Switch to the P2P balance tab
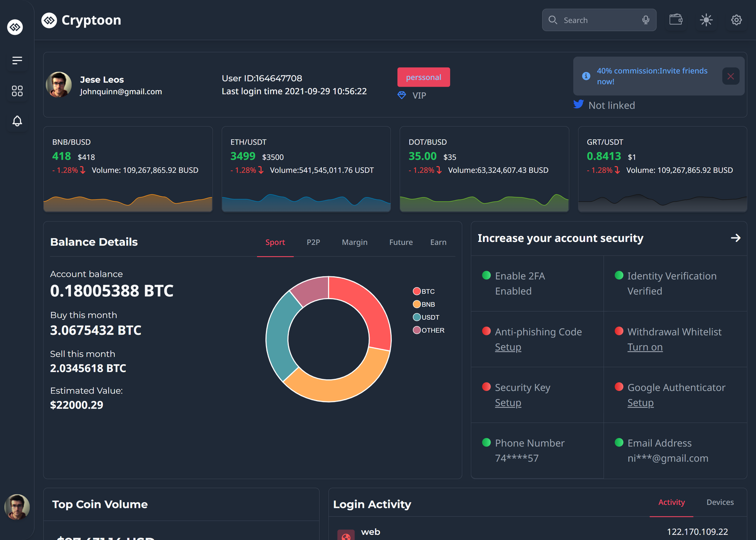Viewport: 756px width, 540px height. (x=313, y=242)
